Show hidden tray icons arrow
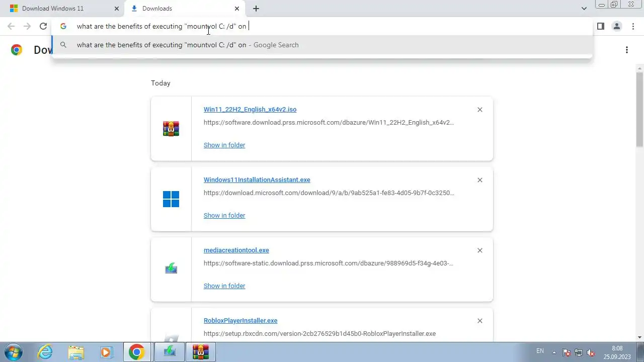644x362 pixels. pyautogui.click(x=554, y=352)
